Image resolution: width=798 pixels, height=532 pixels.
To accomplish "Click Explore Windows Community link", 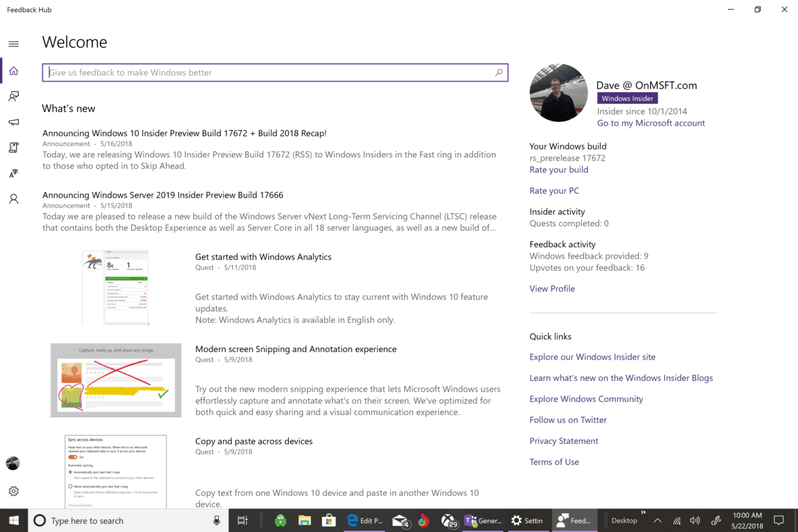I will point(586,398).
